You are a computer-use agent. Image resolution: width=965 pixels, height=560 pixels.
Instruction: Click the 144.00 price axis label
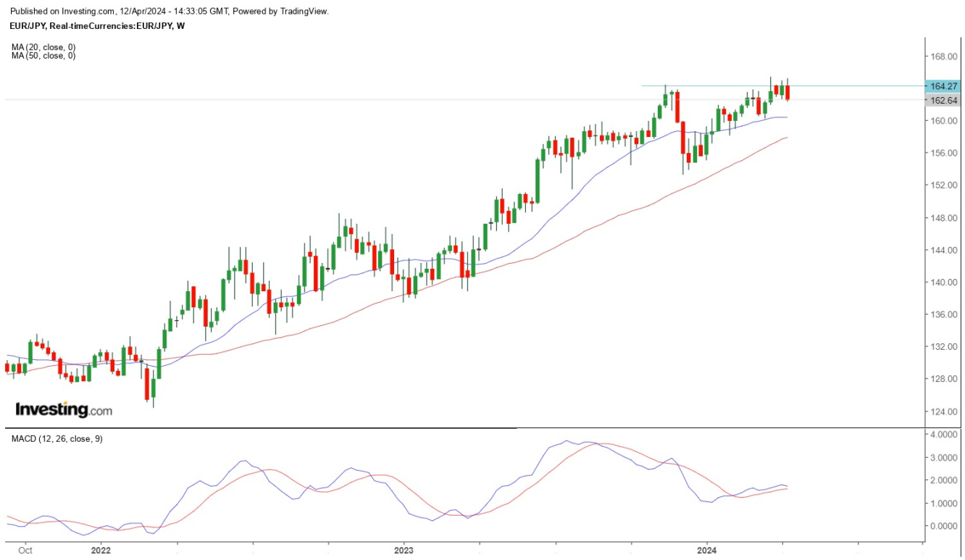[944, 250]
